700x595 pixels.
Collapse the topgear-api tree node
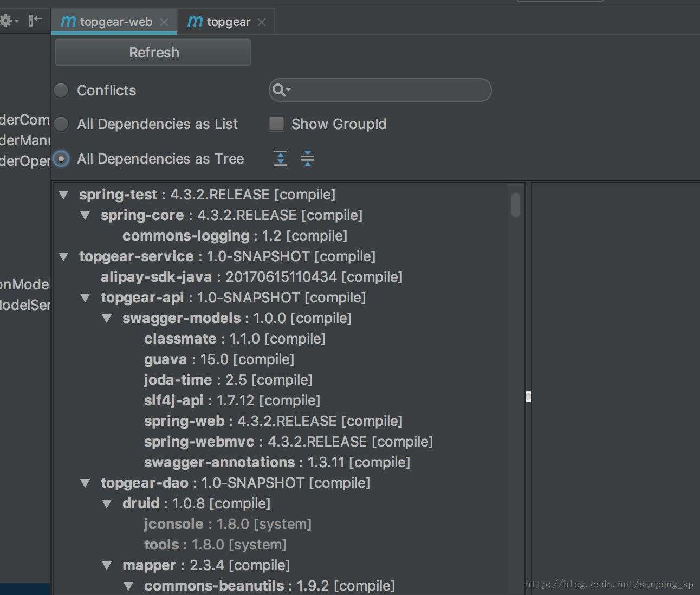tap(86, 297)
